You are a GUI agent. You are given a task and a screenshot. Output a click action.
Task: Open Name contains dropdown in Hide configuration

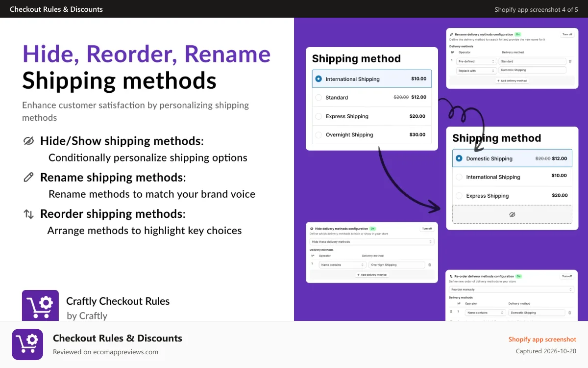[x=342, y=265]
